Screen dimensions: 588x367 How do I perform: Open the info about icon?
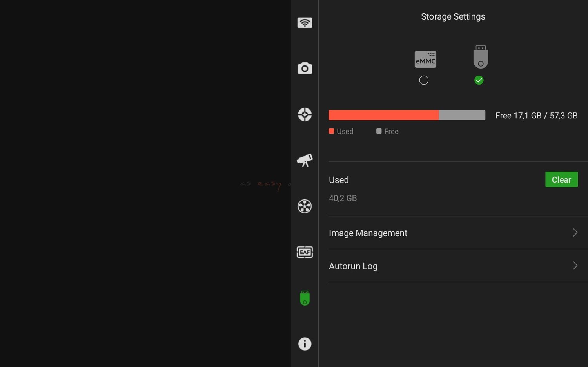[305, 344]
